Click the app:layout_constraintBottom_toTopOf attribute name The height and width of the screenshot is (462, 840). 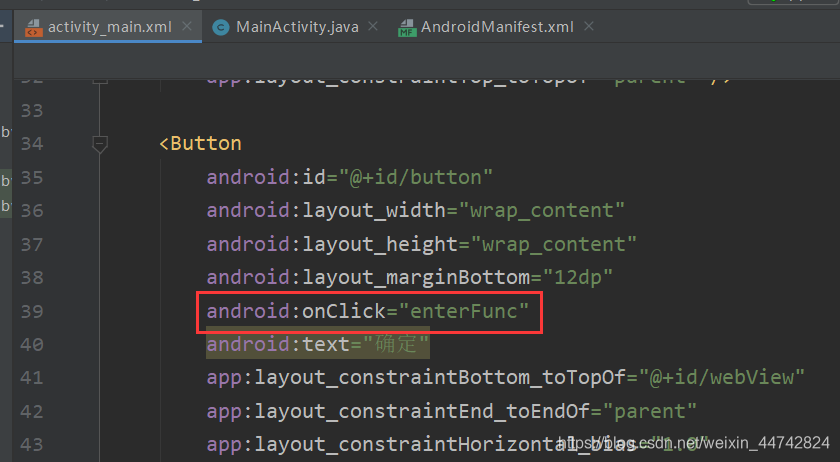click(416, 377)
